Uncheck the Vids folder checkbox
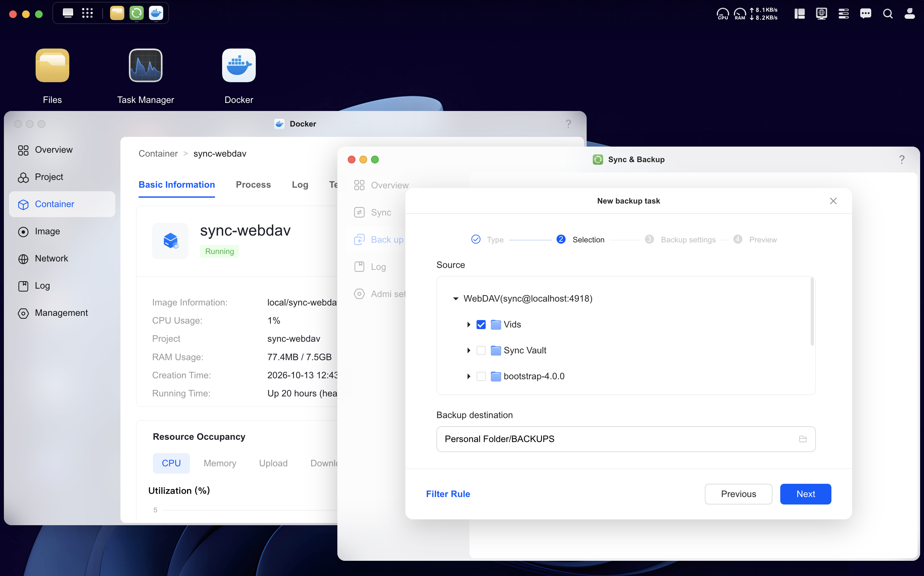924x576 pixels. (x=481, y=325)
